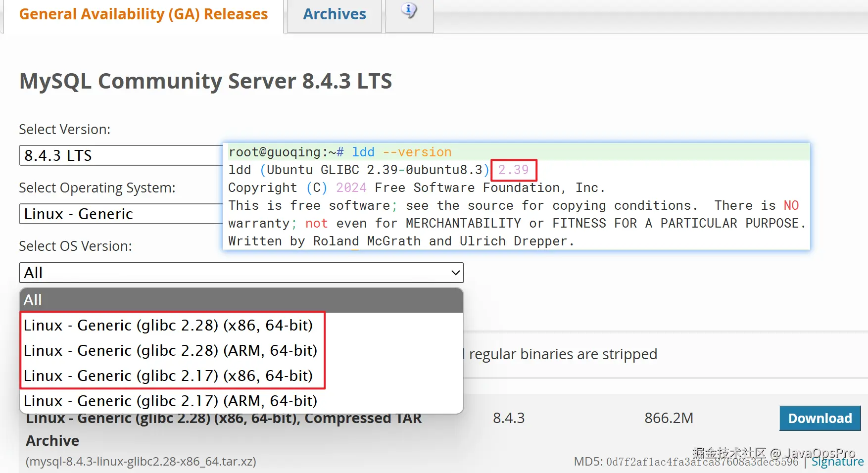Click the 8.4.3 version cell in download row
The height and width of the screenshot is (473, 868).
509,418
